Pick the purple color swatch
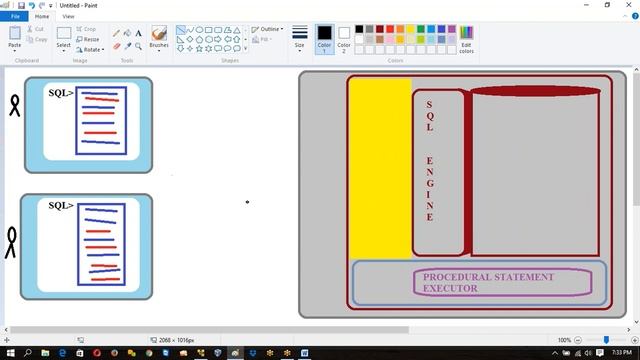 (452, 29)
